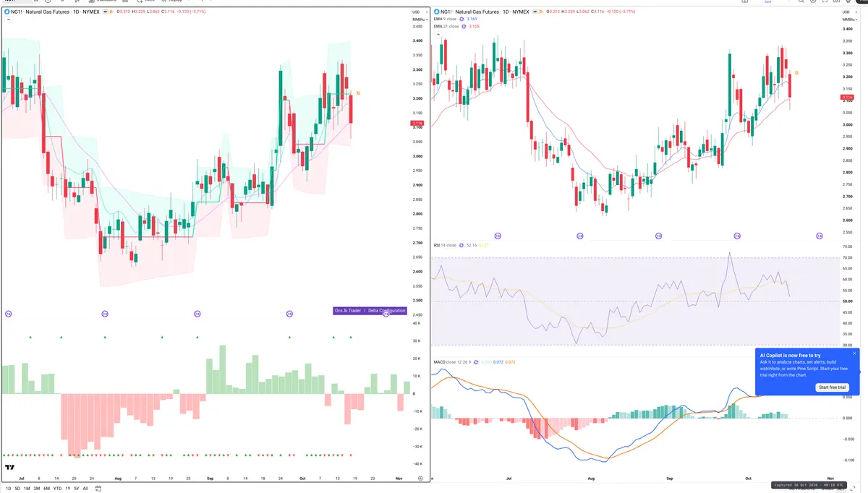Click the EMA 21 close legend
868x493 pixels.
[446, 26]
